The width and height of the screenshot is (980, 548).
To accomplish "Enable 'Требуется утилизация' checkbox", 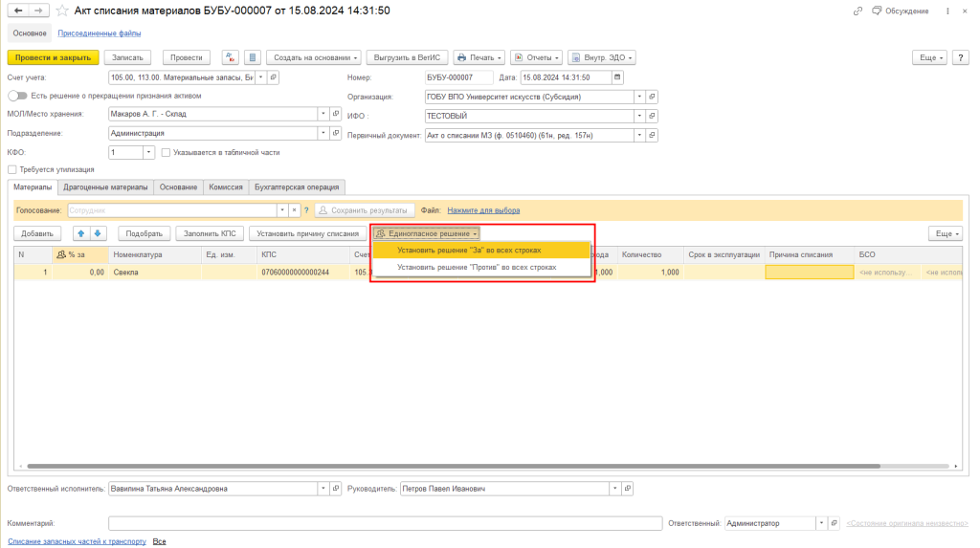I will tap(11, 169).
